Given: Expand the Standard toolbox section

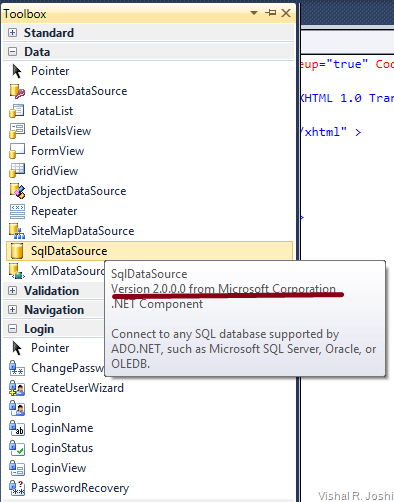Looking at the screenshot, I should click(x=12, y=32).
